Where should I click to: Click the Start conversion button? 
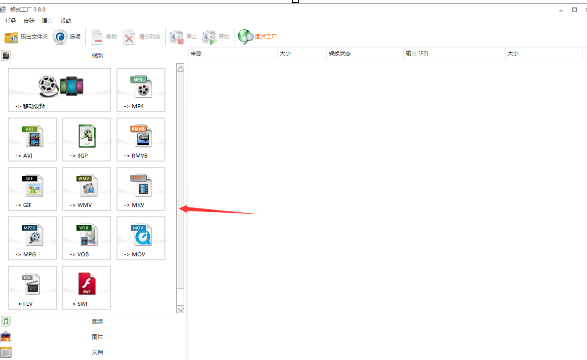[x=215, y=37]
